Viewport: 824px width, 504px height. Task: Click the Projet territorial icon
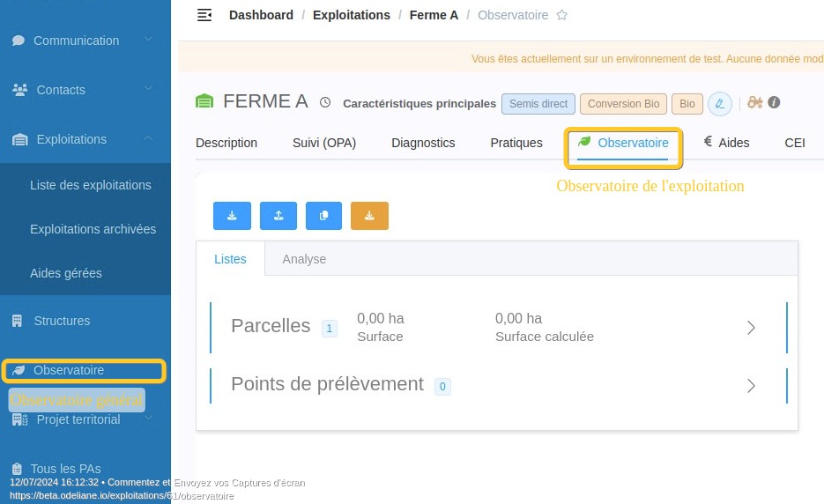tap(20, 419)
